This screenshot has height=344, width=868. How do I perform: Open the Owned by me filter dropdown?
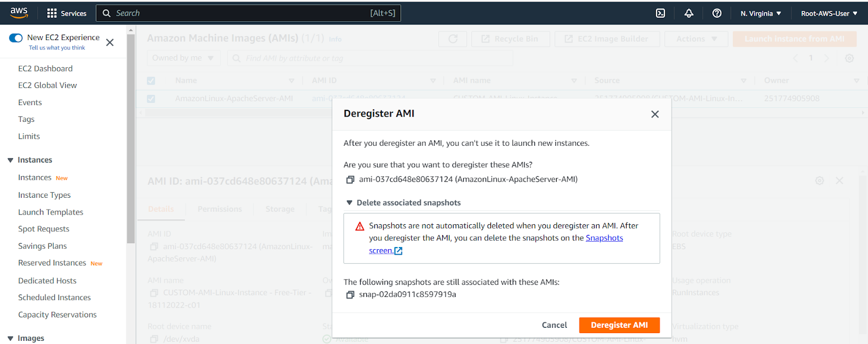(x=183, y=58)
